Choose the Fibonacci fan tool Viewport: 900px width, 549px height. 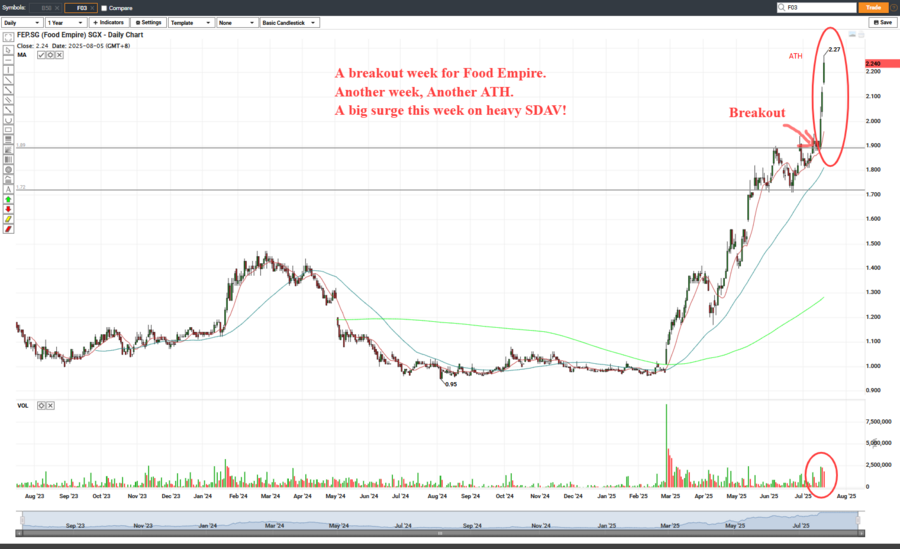click(8, 149)
